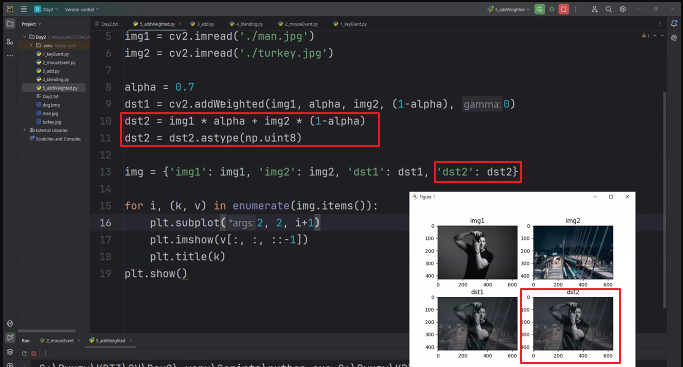Click the Debug bug icon
683x367 pixels.
coord(551,9)
